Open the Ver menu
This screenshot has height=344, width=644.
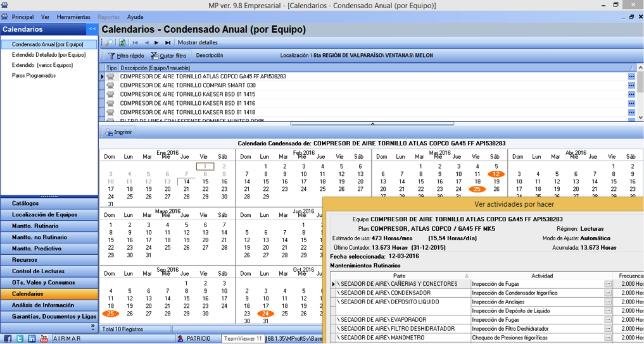[x=45, y=17]
